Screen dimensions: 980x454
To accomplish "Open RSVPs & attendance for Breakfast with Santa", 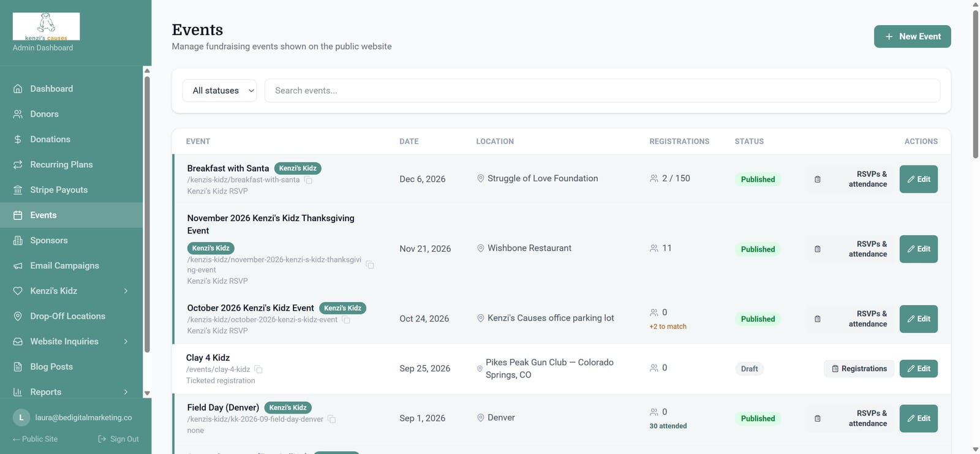I will pyautogui.click(x=851, y=179).
